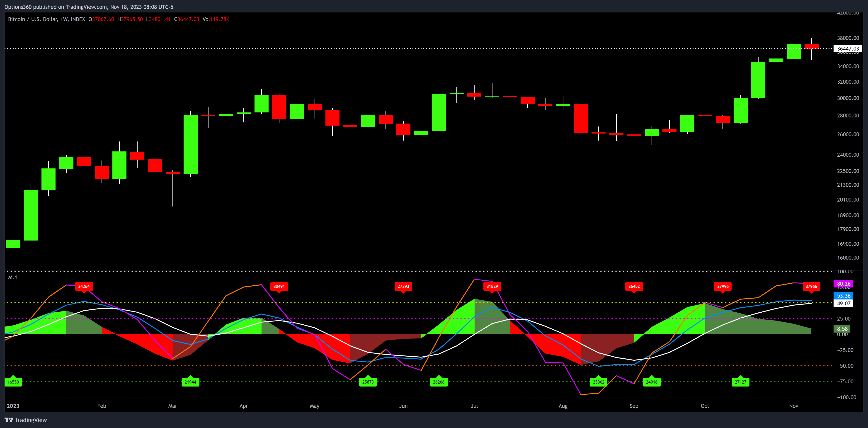Click the Options360 published header text
This screenshot has width=868, height=428.
89,7
